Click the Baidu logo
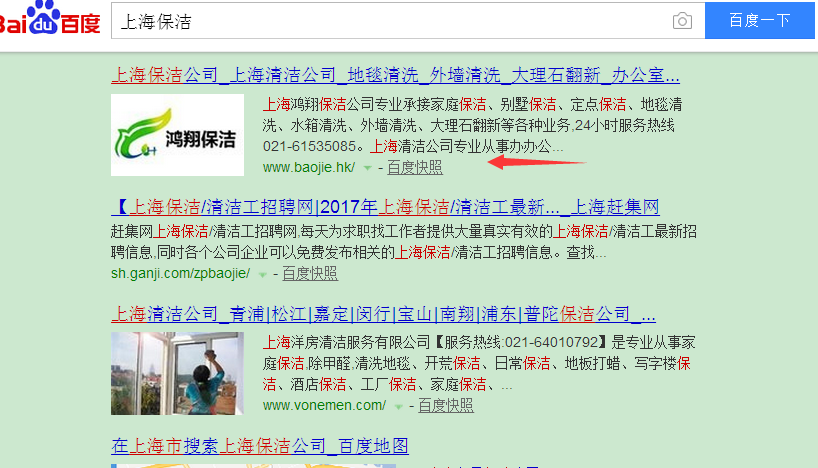 click(x=50, y=18)
